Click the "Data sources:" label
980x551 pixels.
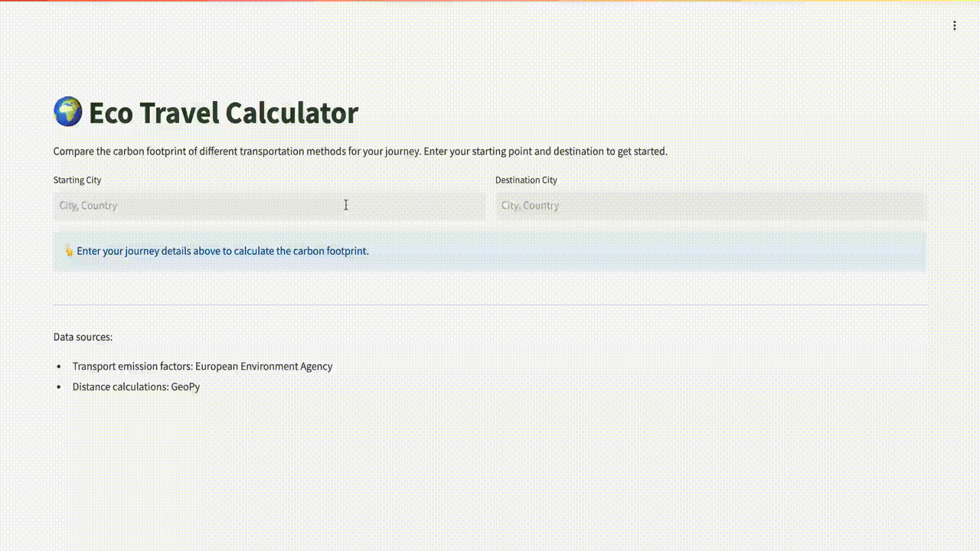tap(83, 337)
